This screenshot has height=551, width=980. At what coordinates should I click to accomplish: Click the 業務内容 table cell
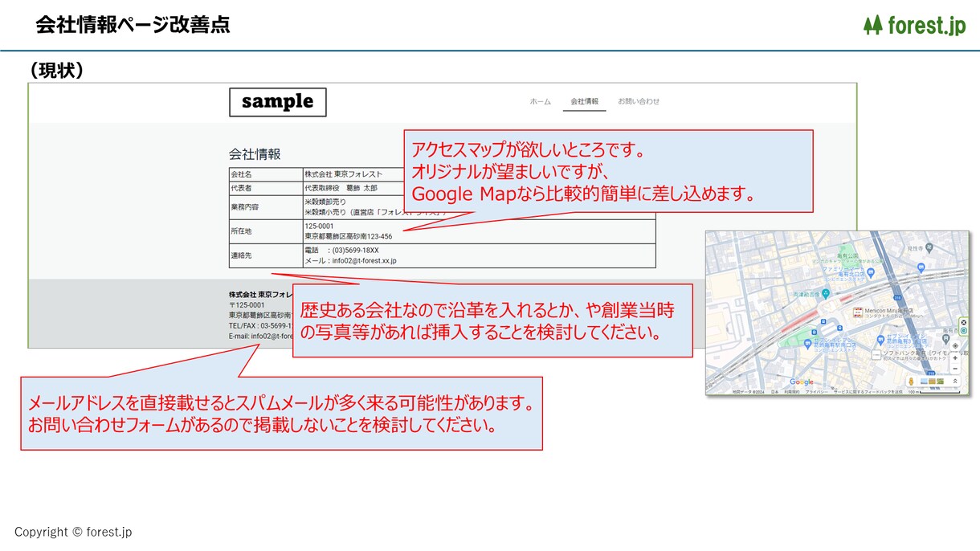(x=266, y=206)
